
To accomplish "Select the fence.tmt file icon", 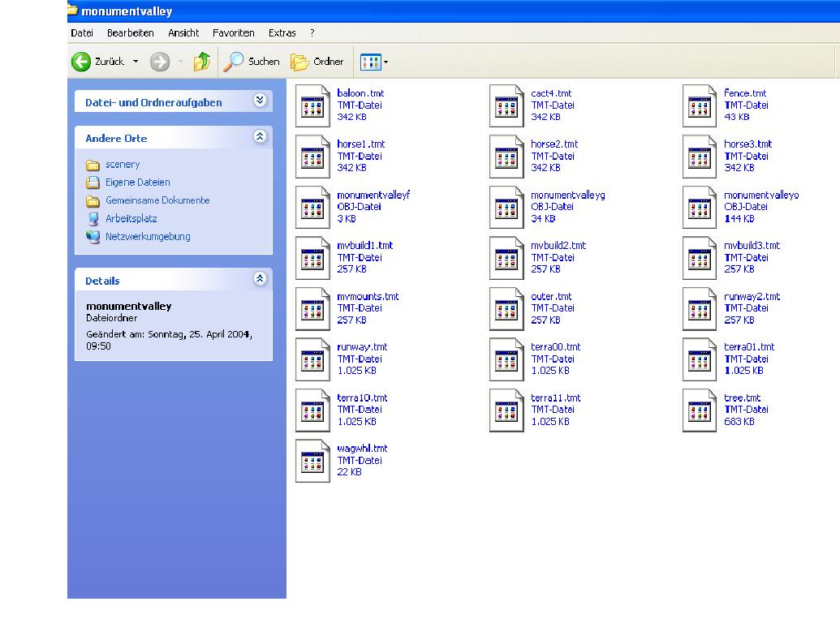I will tap(700, 105).
